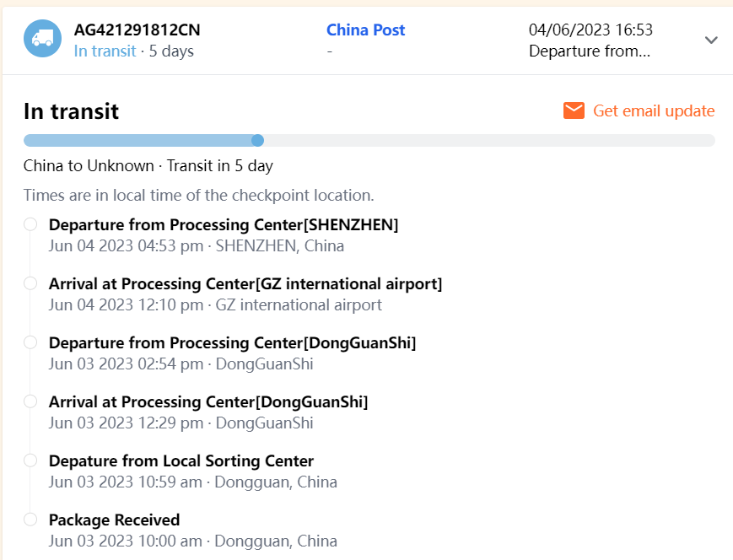Click the truncated Departure from... summary text
Image resolution: width=733 pixels, height=560 pixels.
coord(589,51)
